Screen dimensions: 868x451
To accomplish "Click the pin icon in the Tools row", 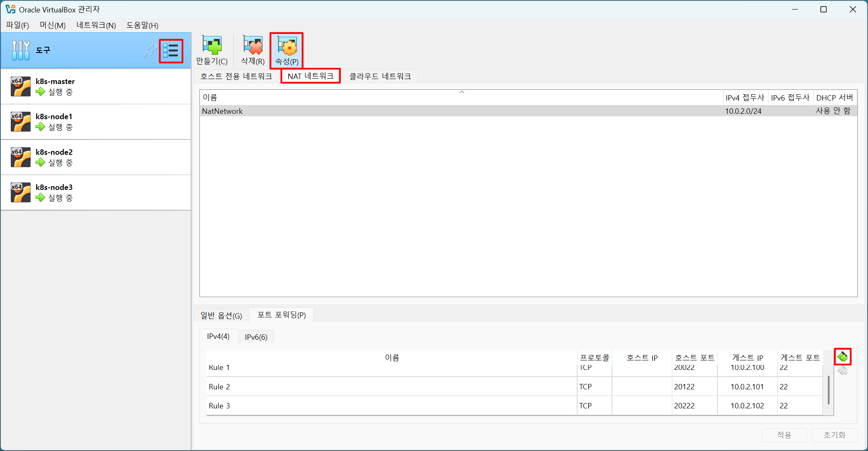I will click(x=151, y=50).
